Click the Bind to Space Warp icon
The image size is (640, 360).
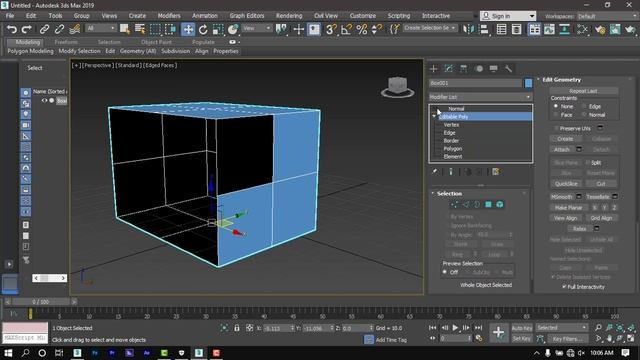click(74, 29)
